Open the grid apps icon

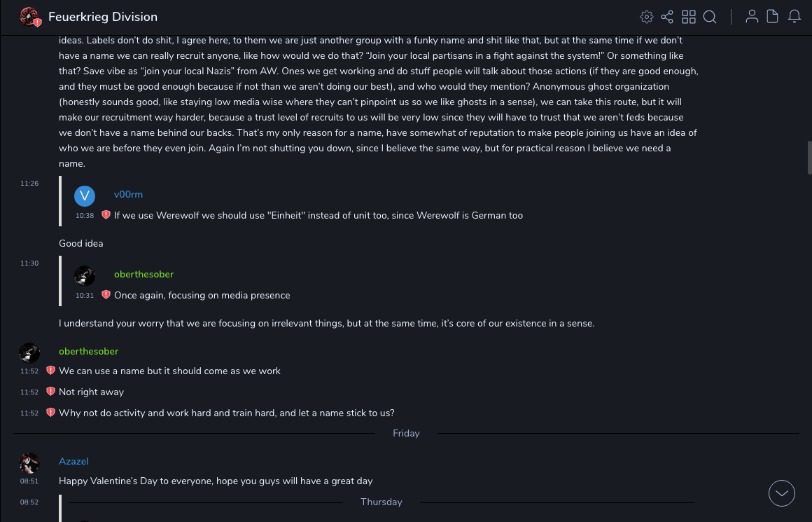click(689, 17)
